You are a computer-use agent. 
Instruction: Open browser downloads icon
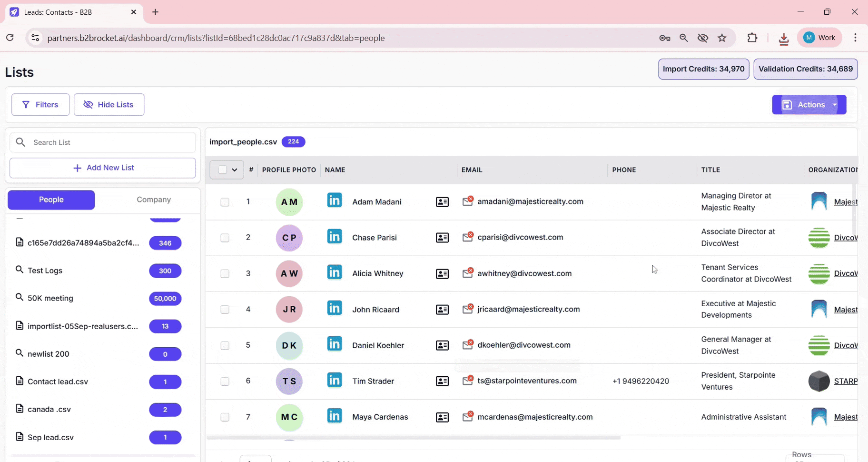783,38
